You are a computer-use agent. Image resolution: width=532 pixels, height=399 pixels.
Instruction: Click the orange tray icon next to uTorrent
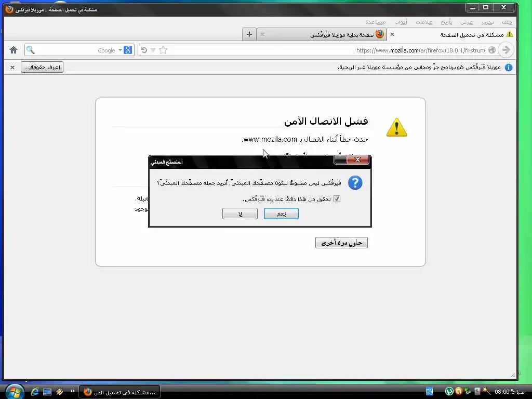[x=459, y=392]
